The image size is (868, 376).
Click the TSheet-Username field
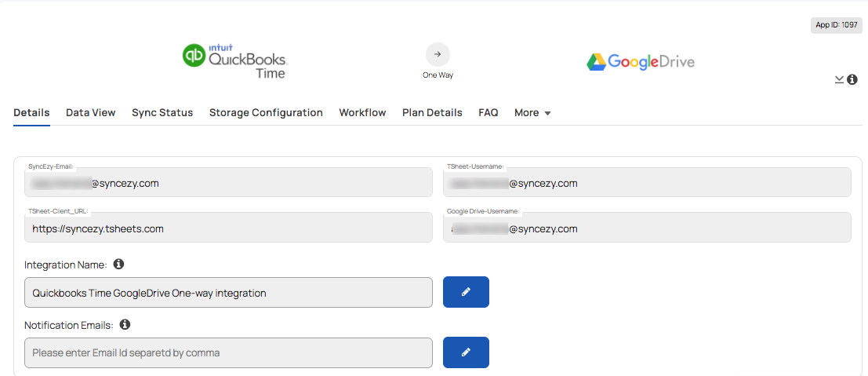(647, 182)
